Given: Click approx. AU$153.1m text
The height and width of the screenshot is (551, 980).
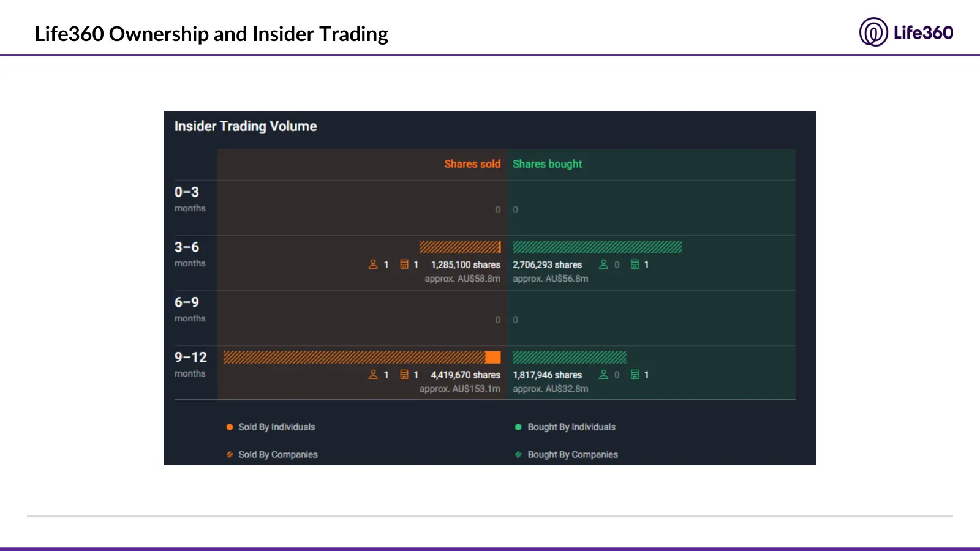Looking at the screenshot, I should tap(460, 389).
